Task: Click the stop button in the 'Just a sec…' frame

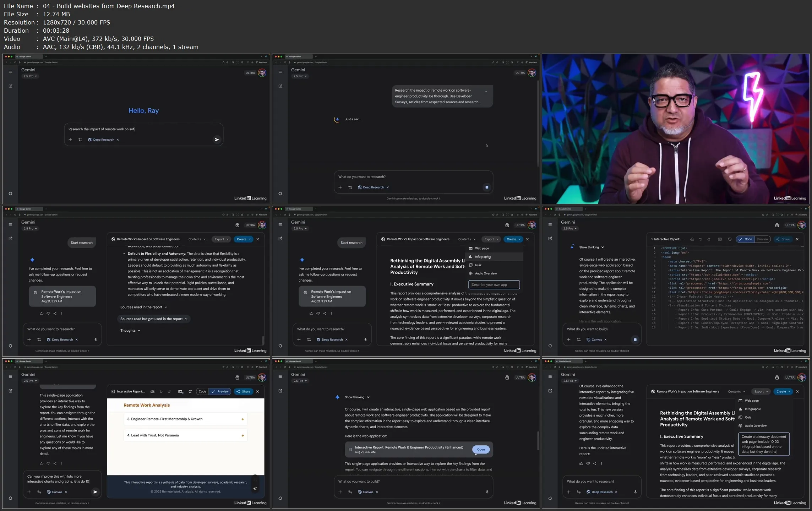Action: [487, 187]
